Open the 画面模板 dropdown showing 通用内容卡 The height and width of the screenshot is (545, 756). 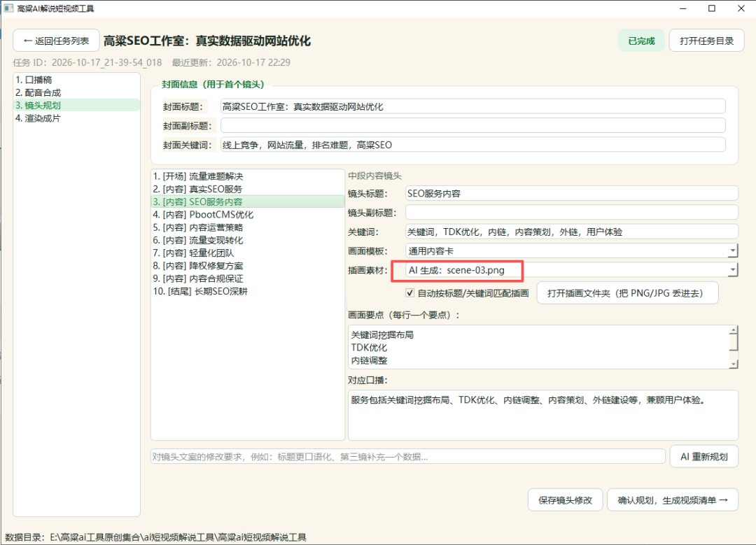(x=572, y=250)
